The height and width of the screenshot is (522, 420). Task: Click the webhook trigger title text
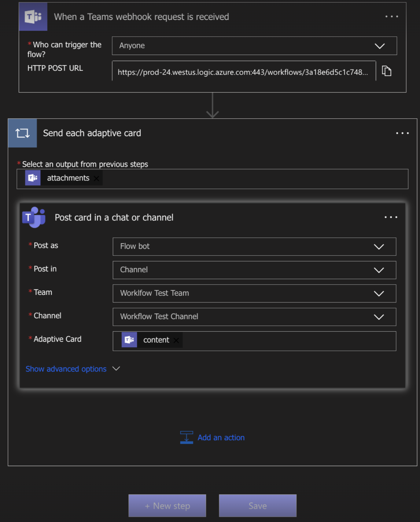142,17
